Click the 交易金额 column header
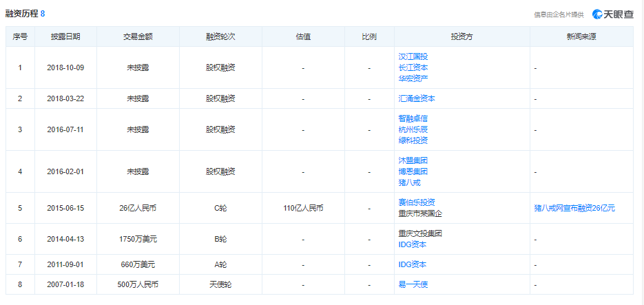 click(x=138, y=36)
